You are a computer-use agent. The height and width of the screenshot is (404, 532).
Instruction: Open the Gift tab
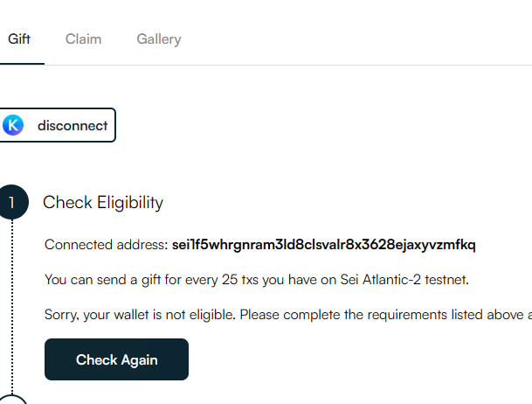pos(19,39)
